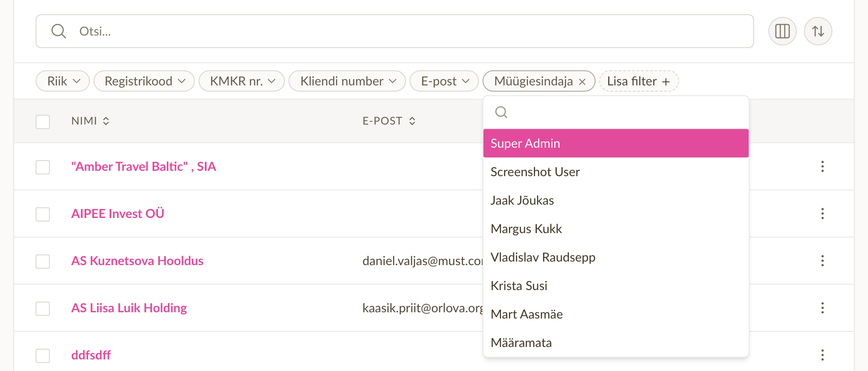The height and width of the screenshot is (371, 868).
Task: Click the Müügiesindaja filter chip label
Action: click(533, 81)
